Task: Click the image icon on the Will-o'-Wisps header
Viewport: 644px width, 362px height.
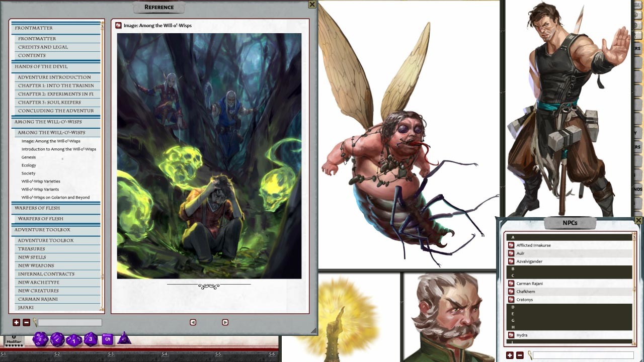Action: (119, 25)
